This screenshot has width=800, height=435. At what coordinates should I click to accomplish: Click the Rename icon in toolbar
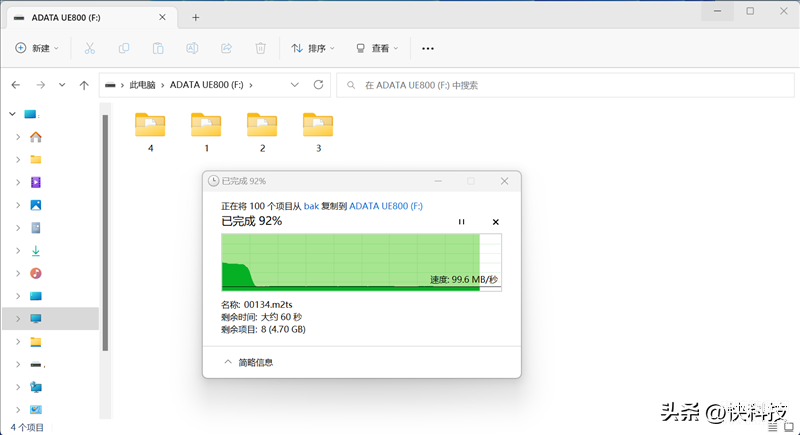[x=192, y=48]
